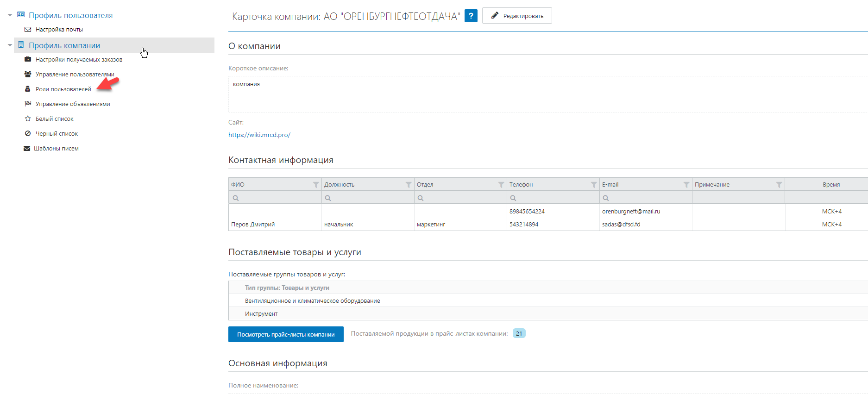
Task: Click the blue question mark help icon
Action: 471,16
